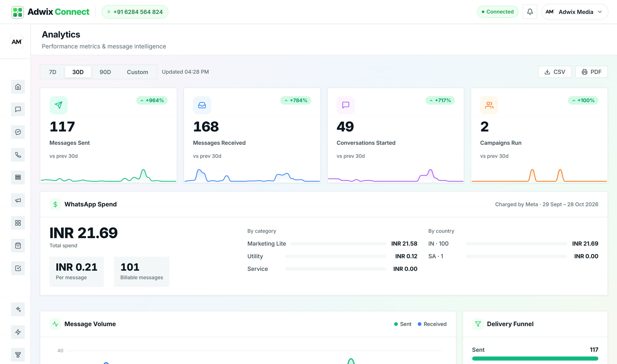Viewport: 617px width, 364px height.
Task: Open the grid apps sidebar icon
Action: 18,223
